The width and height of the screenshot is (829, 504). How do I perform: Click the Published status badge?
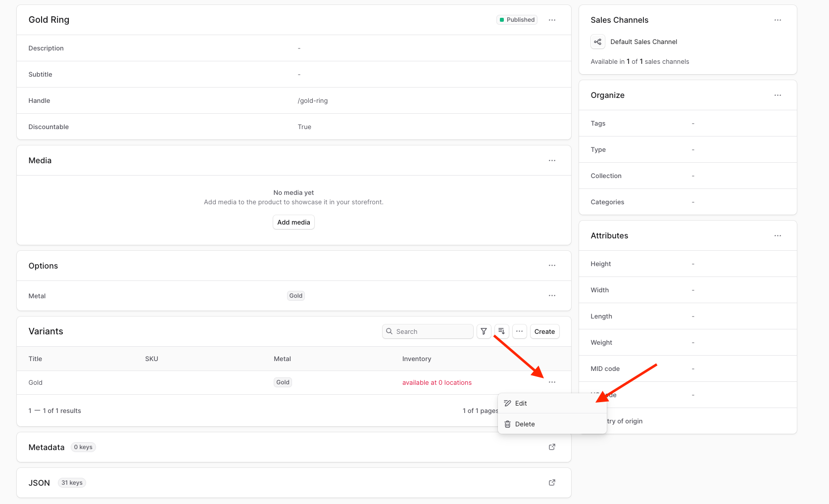click(x=516, y=19)
